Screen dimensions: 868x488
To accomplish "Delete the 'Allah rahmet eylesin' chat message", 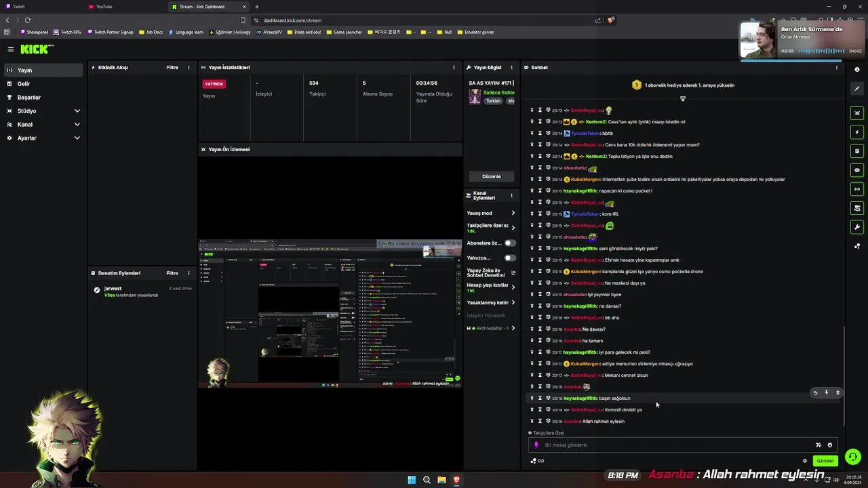I will click(x=532, y=421).
